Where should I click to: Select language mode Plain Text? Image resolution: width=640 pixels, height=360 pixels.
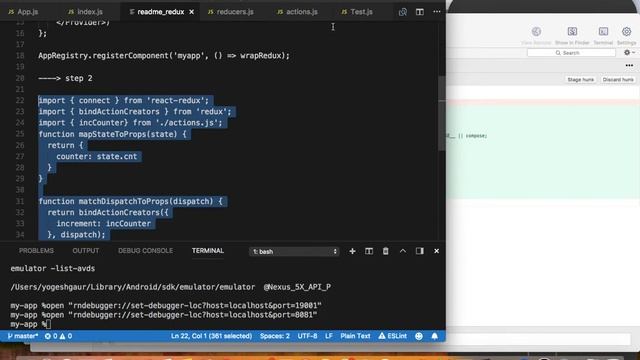(355, 336)
